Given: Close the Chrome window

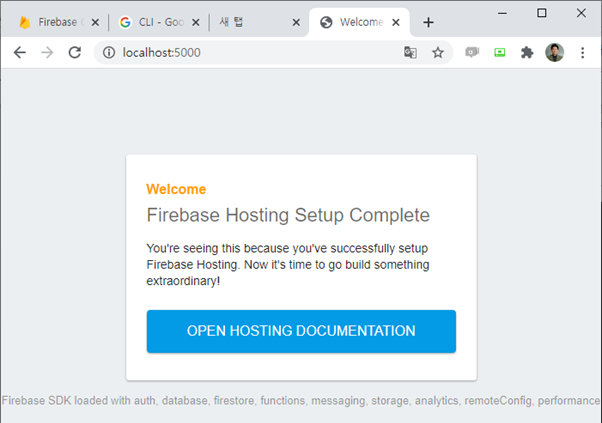Looking at the screenshot, I should pos(581,13).
